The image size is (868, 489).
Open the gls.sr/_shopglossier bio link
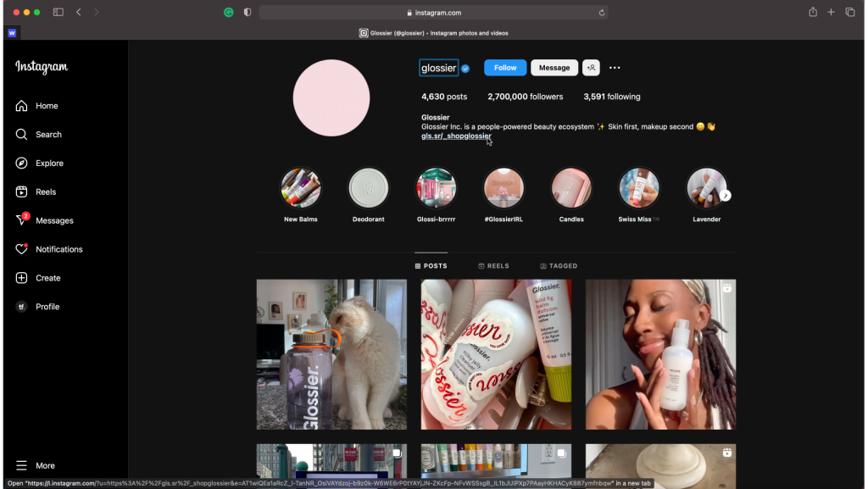point(456,136)
